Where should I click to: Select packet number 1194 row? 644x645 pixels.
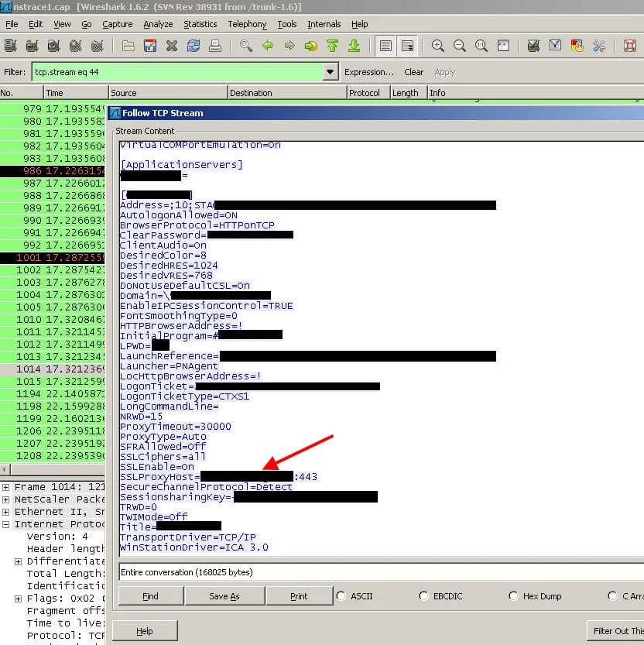pos(53,393)
